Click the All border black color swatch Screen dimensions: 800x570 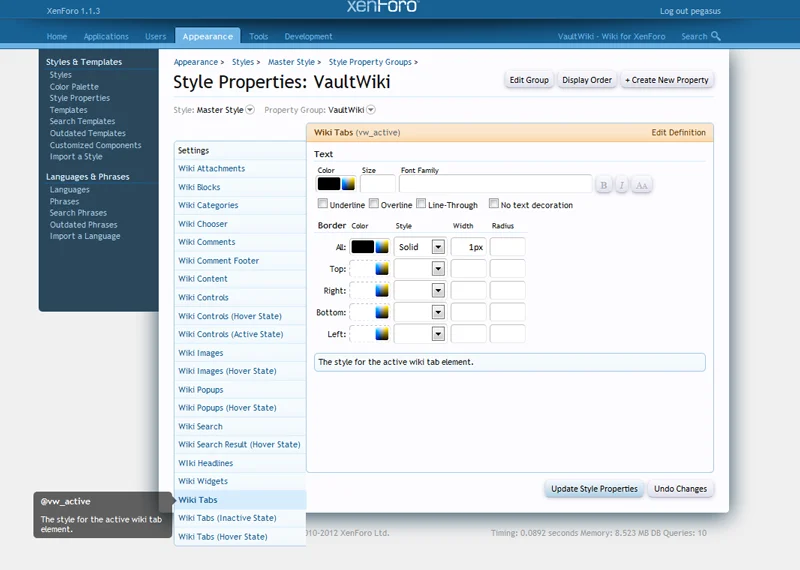[363, 247]
